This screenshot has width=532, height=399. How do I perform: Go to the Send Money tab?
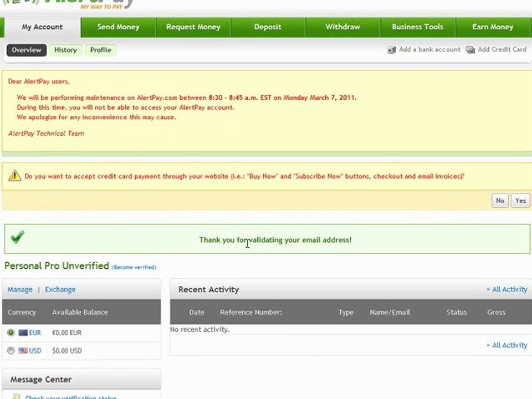pos(118,27)
